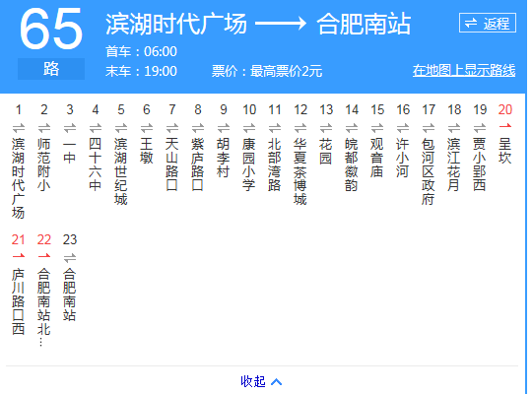Click two-way arrow icon under stop 10
532x394 pixels.
click(x=248, y=128)
